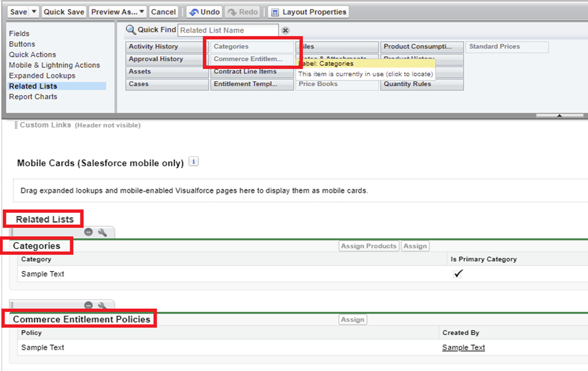The height and width of the screenshot is (371, 588).
Task: Select Report Charts in the palette list
Action: click(x=33, y=96)
